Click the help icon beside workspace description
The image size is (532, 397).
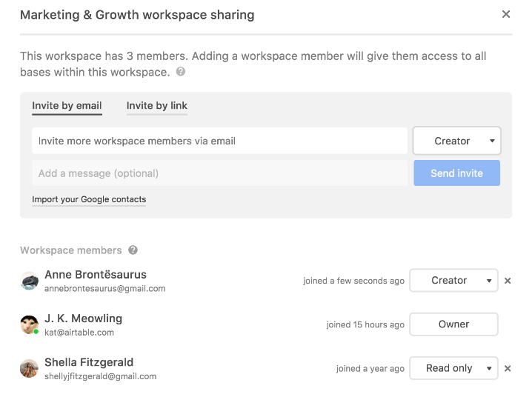pyautogui.click(x=181, y=73)
